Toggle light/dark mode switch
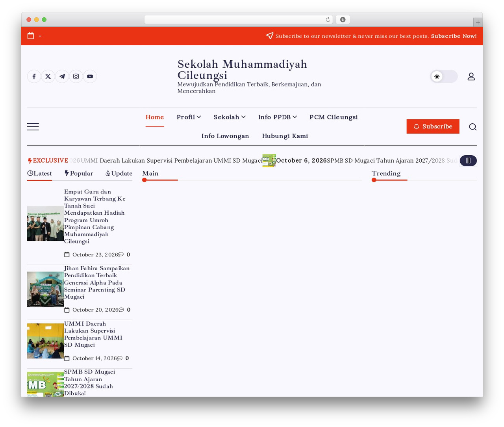This screenshot has width=504, height=427. (x=444, y=76)
